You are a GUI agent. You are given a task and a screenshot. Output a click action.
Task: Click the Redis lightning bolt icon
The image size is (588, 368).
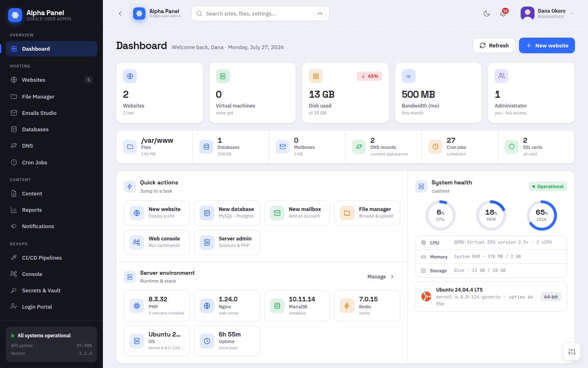point(347,306)
